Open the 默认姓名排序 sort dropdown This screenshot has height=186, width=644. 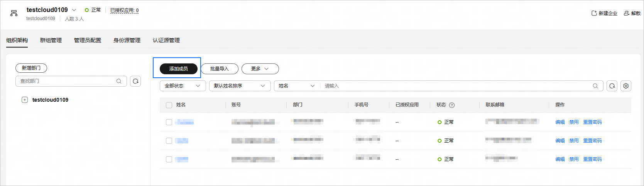coord(240,86)
